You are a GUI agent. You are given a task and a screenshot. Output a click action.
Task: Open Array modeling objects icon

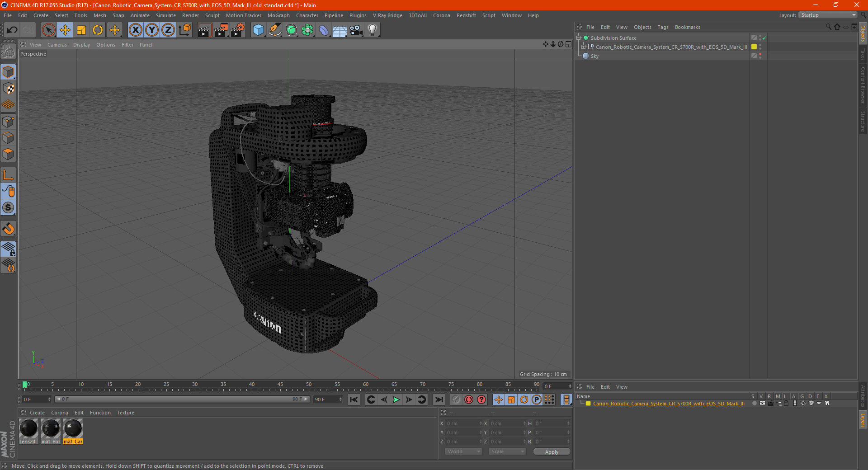[308, 30]
